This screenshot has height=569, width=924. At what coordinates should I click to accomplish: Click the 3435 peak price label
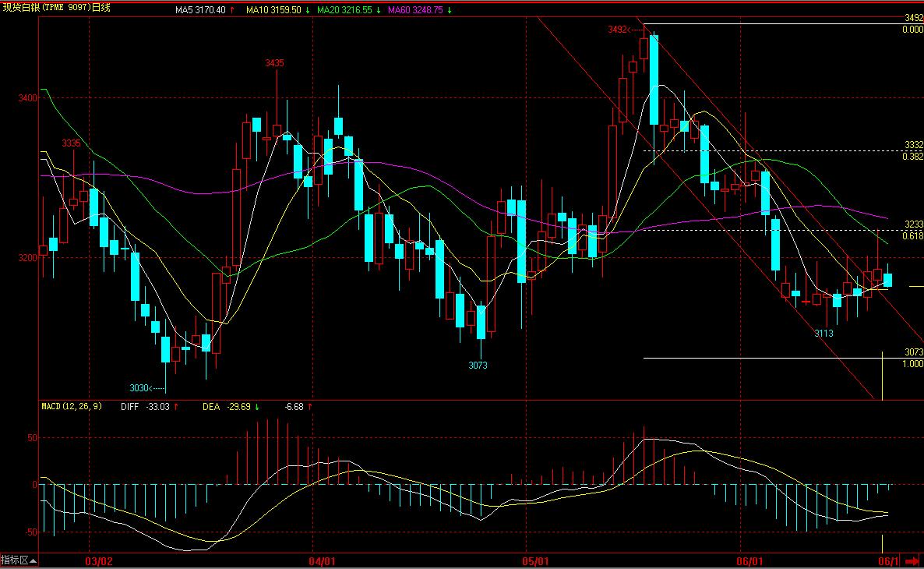(274, 63)
